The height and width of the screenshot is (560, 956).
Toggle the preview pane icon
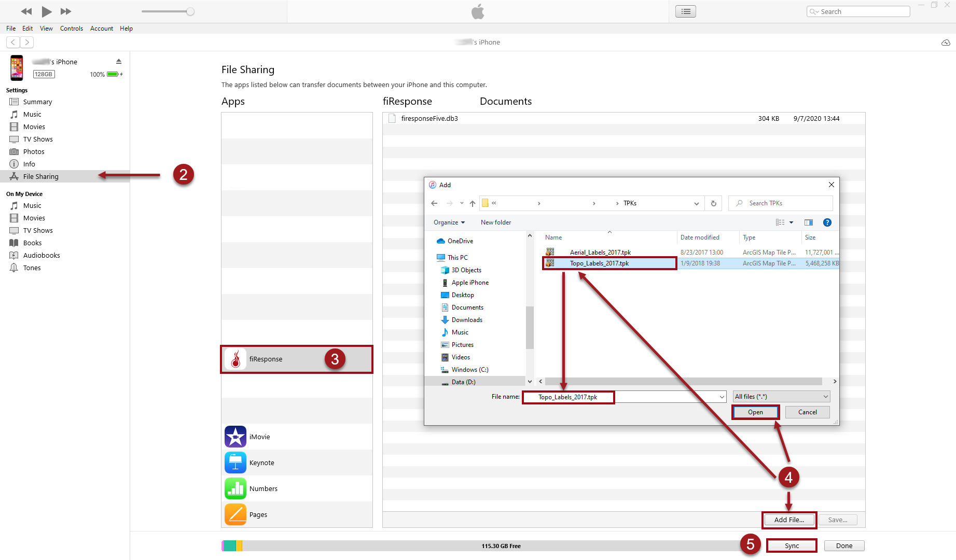[809, 222]
